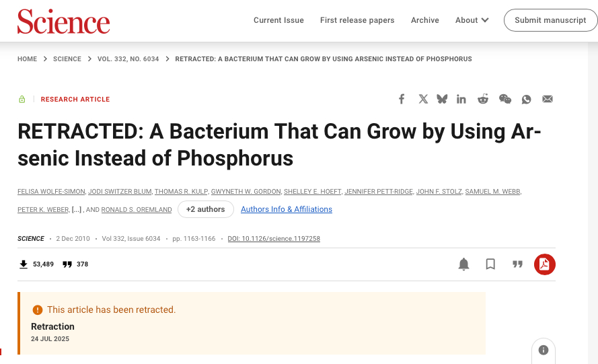Share article on Reddit
The width and height of the screenshot is (598, 364).
tap(483, 99)
